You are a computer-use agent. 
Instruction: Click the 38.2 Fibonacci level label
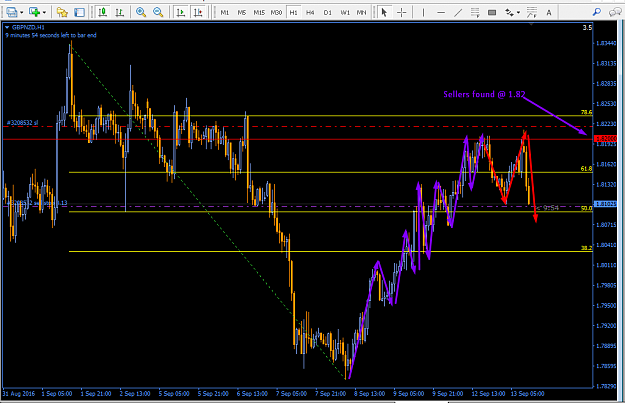click(x=586, y=248)
